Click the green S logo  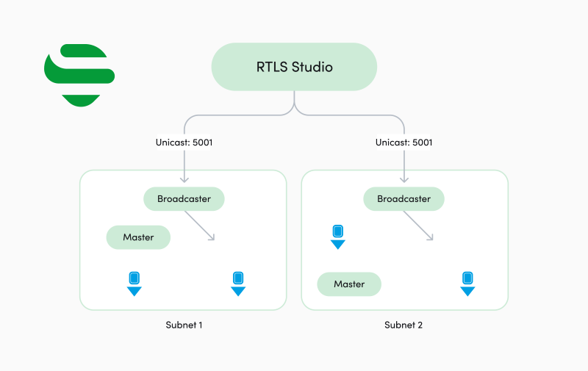pyautogui.click(x=79, y=76)
